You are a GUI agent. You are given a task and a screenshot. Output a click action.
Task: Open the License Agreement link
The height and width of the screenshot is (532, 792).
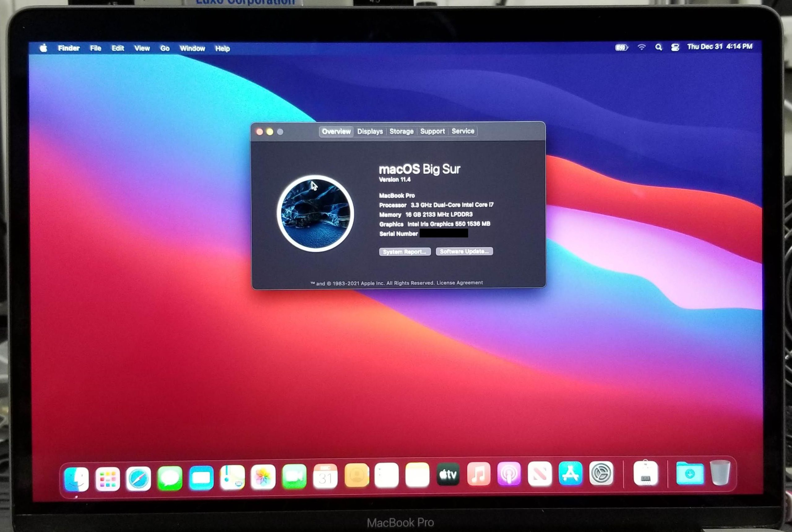(459, 283)
